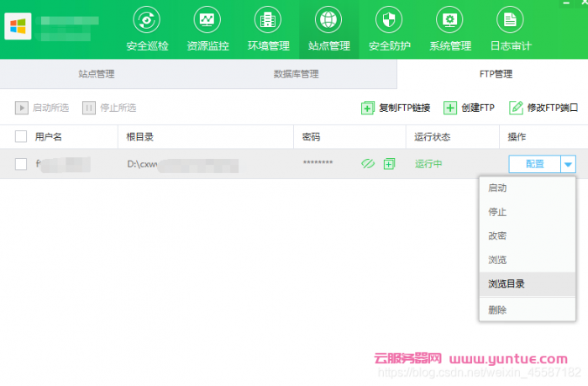Screen dimensions: 588x386
Task: Select 删除 from the dropdown list
Action: (x=497, y=309)
